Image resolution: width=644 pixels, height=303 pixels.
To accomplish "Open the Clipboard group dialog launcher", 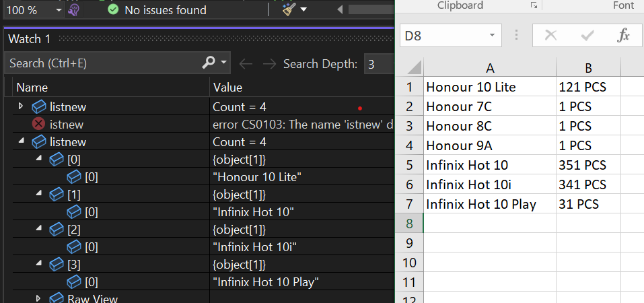I will coord(534,5).
